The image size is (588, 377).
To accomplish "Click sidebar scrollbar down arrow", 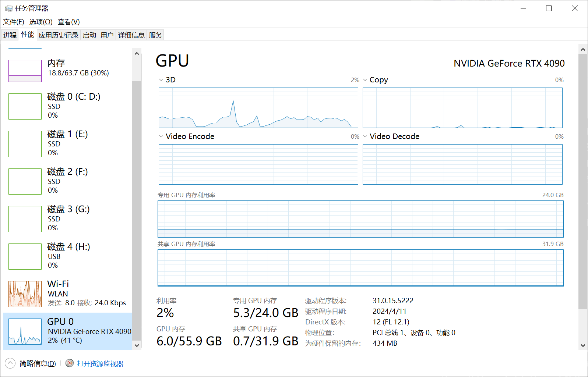I will tap(137, 345).
